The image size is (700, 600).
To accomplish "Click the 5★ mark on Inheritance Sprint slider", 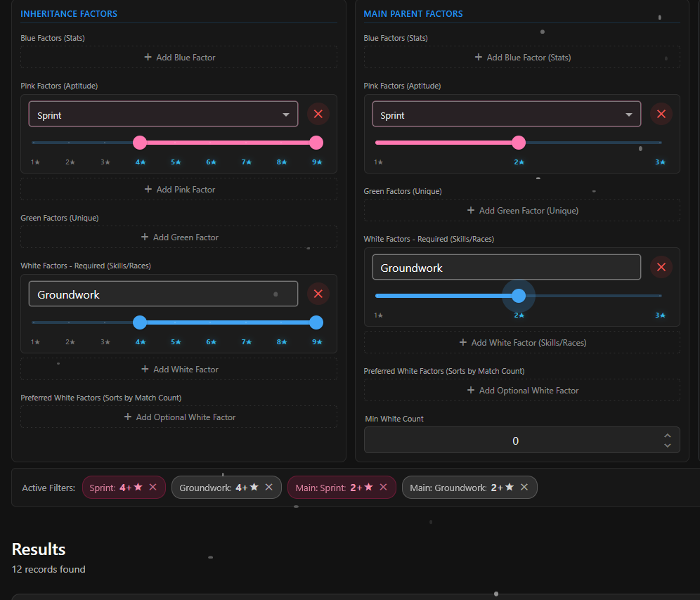I will [x=176, y=162].
